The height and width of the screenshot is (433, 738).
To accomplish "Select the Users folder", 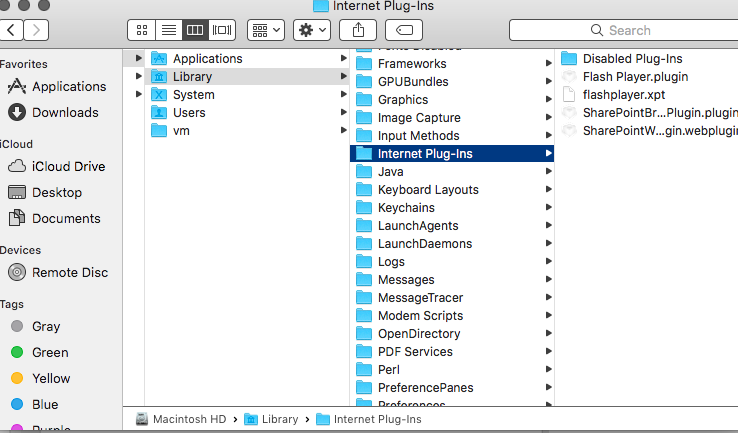I will click(247, 112).
